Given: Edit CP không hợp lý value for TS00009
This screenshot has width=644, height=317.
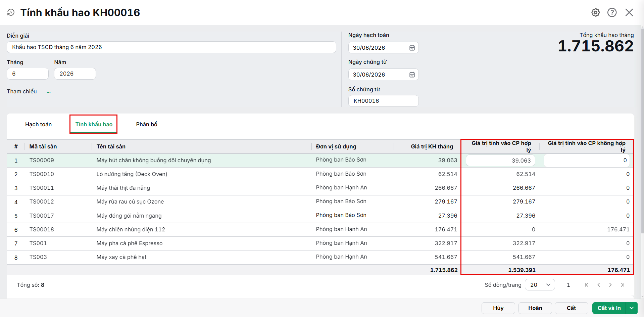Looking at the screenshot, I should (587, 161).
